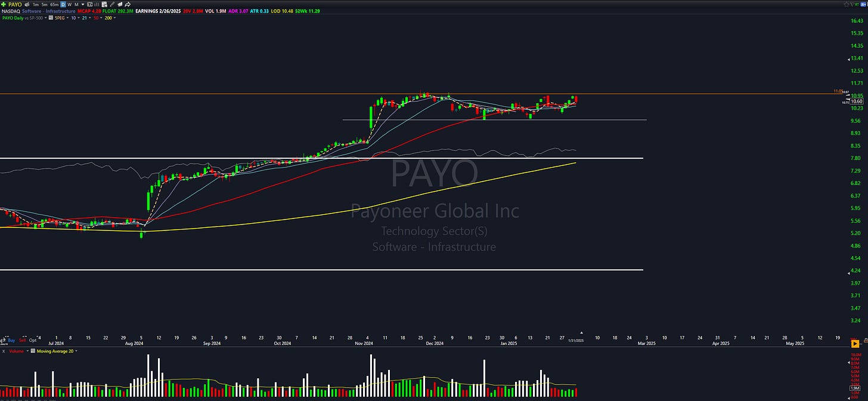The image size is (868, 401).
Task: Click the 16.43 price axis label
Action: [857, 20]
